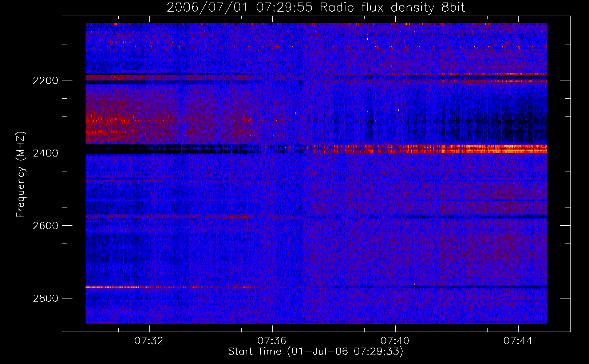Screen dimensions: 589x364
Task: Click the 'Start Time (01-Jul-06 07:29:33)' x-axis title
Action: (x=316, y=352)
